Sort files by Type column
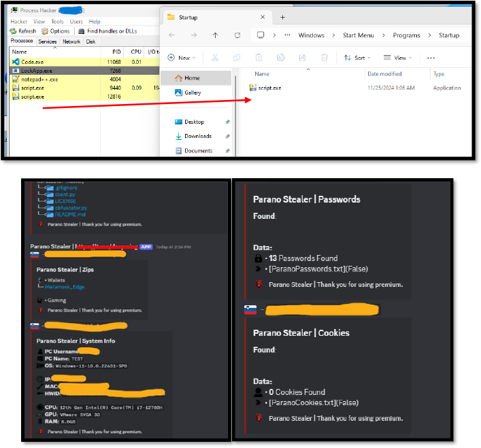Screen dimensions: 481x448 (x=439, y=74)
